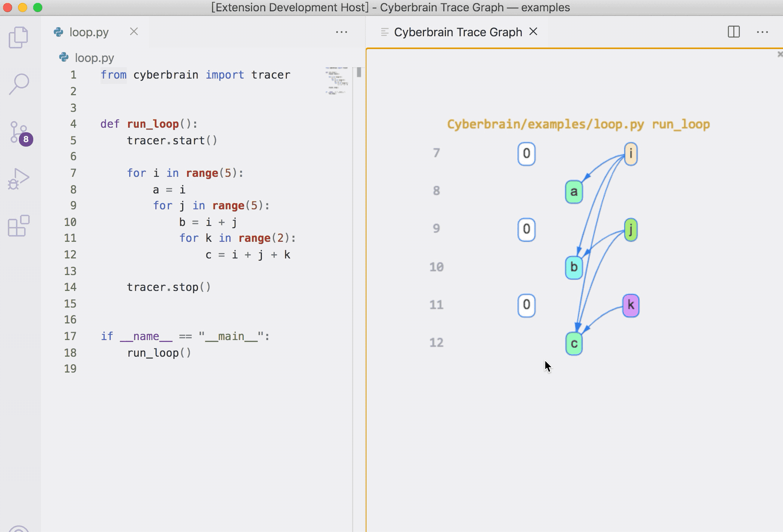Open the Run and Debug view
The image size is (783, 532).
click(18, 179)
